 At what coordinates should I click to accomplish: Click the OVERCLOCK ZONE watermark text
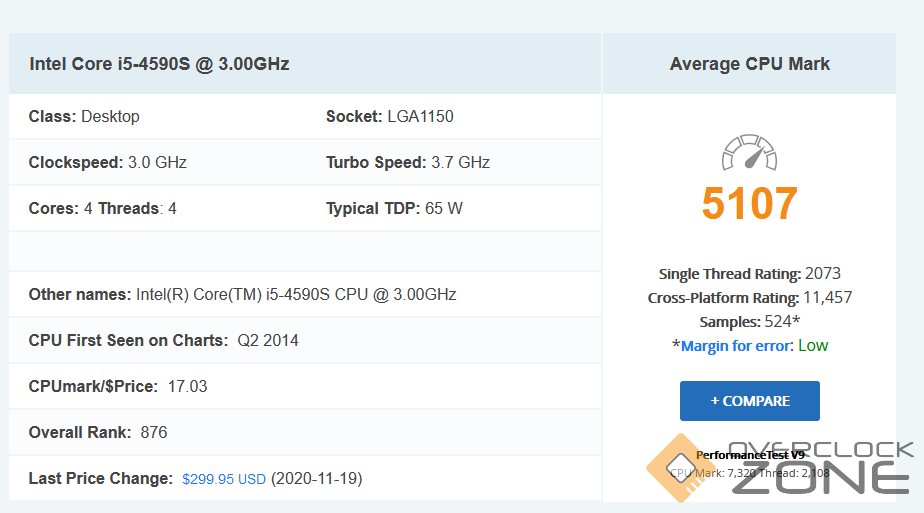click(822, 468)
